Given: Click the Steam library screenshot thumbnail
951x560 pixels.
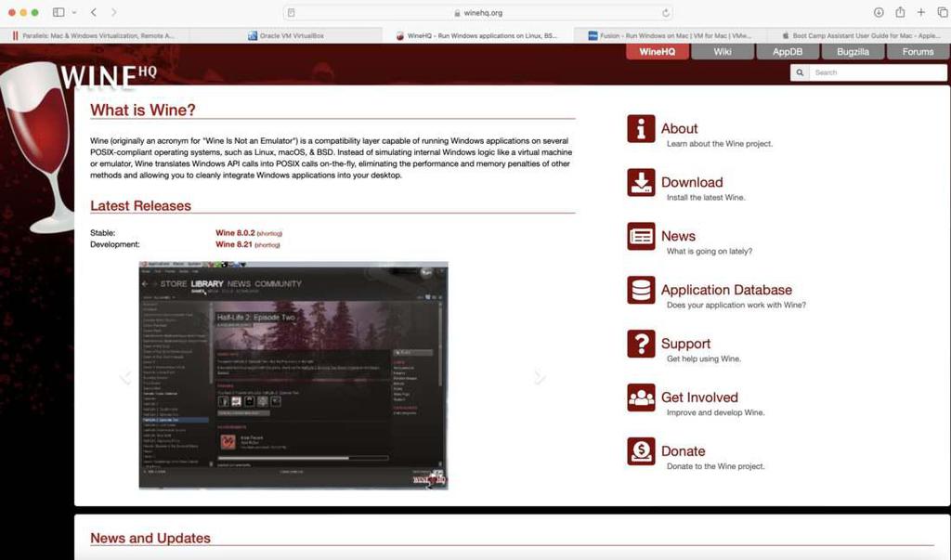Looking at the screenshot, I should 293,375.
